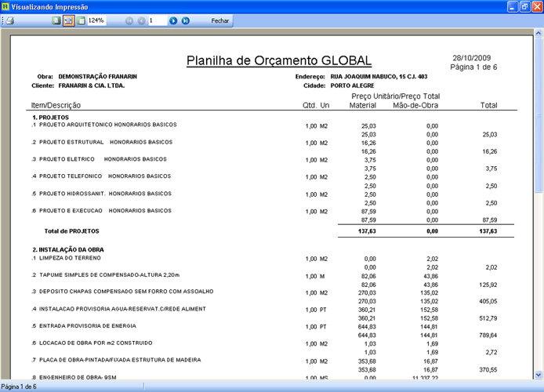Go to the previous page arrow

(141, 21)
